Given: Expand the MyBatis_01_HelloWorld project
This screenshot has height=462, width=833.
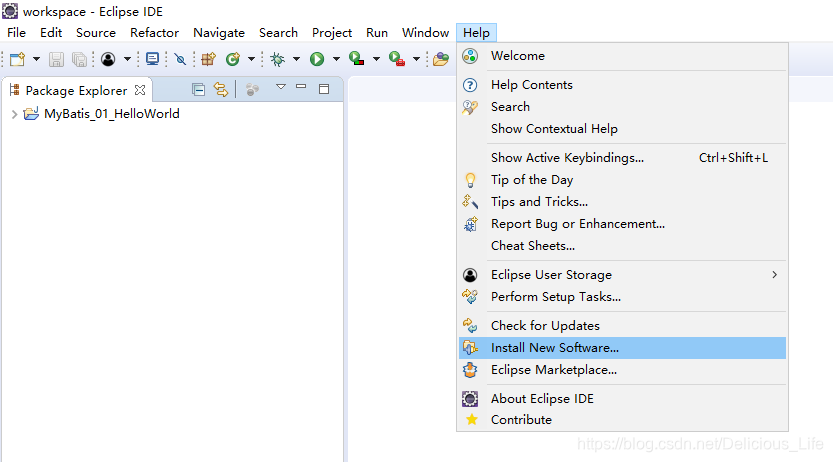Looking at the screenshot, I should (14, 114).
